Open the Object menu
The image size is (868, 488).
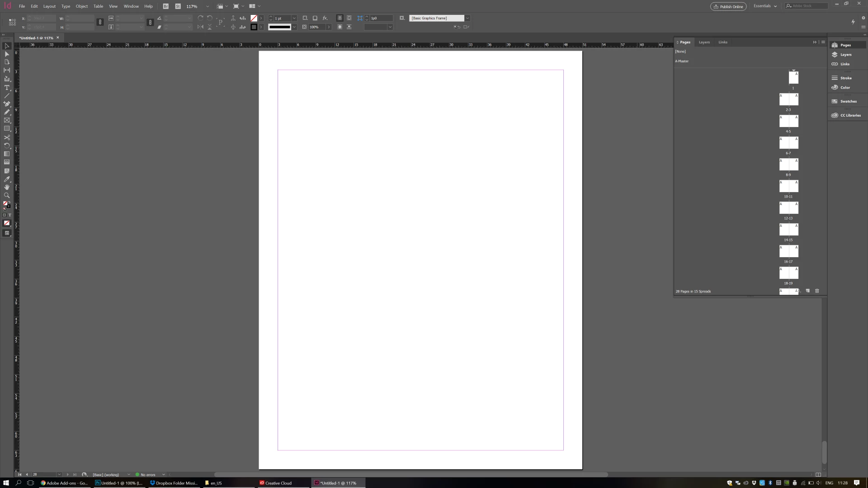click(81, 6)
